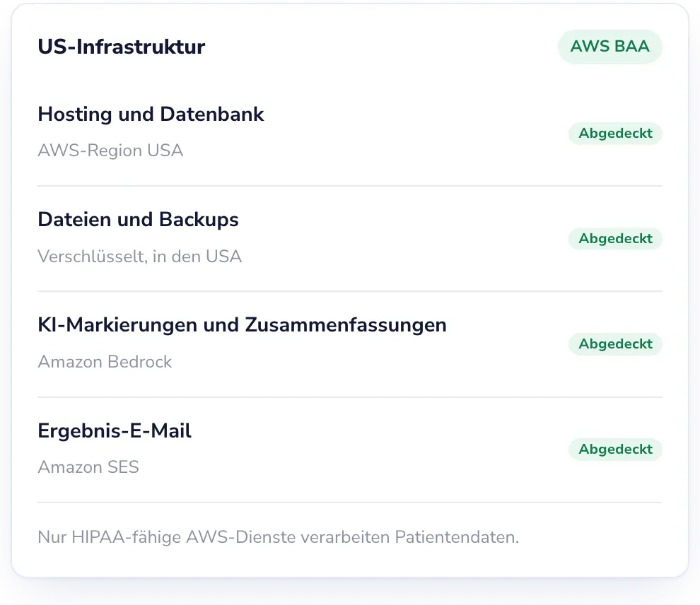Click Abgedeckt badge for Ergebnis-E-Mail
The width and height of the screenshot is (700, 605).
pos(615,450)
